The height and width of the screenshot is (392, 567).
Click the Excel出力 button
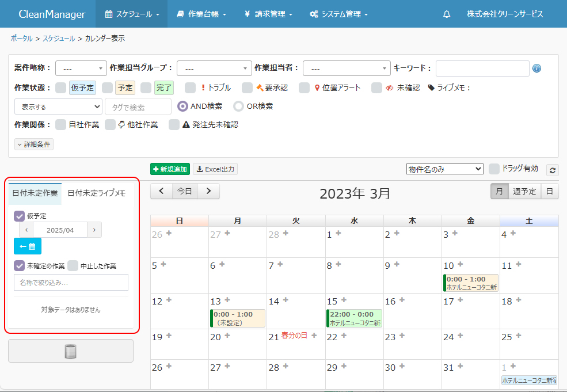point(215,169)
